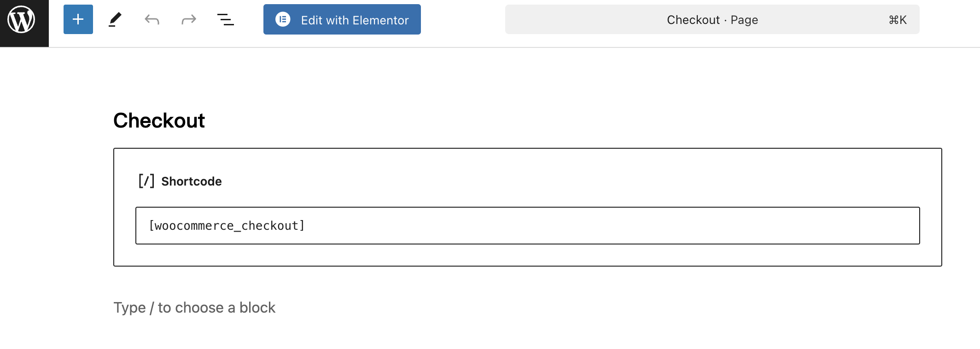Redo the last undone change
Viewport: 980px width, 349px height.
click(x=189, y=19)
